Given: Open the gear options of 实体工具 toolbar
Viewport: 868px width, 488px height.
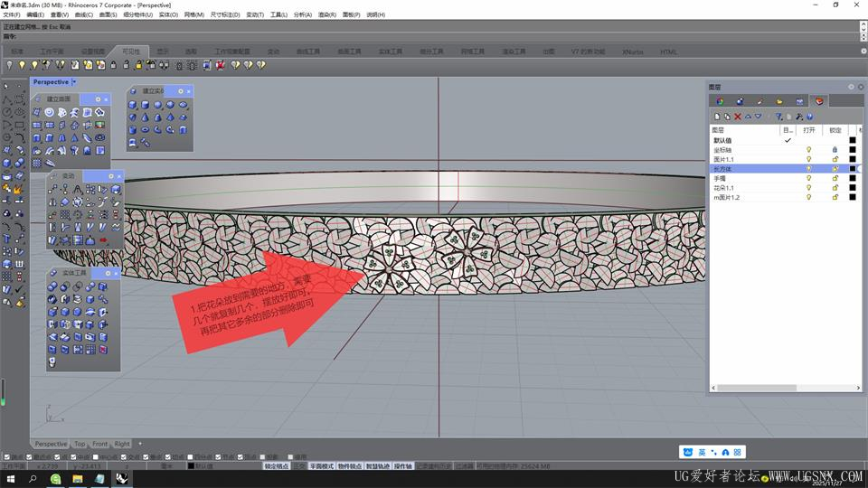Looking at the screenshot, I should [x=107, y=272].
